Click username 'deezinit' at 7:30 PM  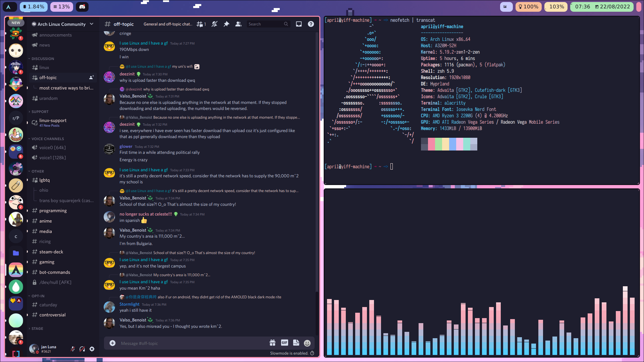[127, 74]
